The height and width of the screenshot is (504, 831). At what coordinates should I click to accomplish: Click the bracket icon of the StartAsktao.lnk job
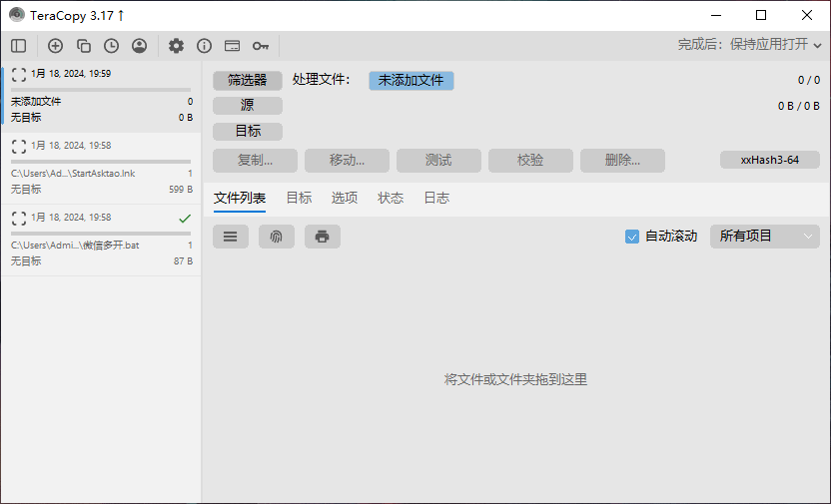tap(19, 146)
